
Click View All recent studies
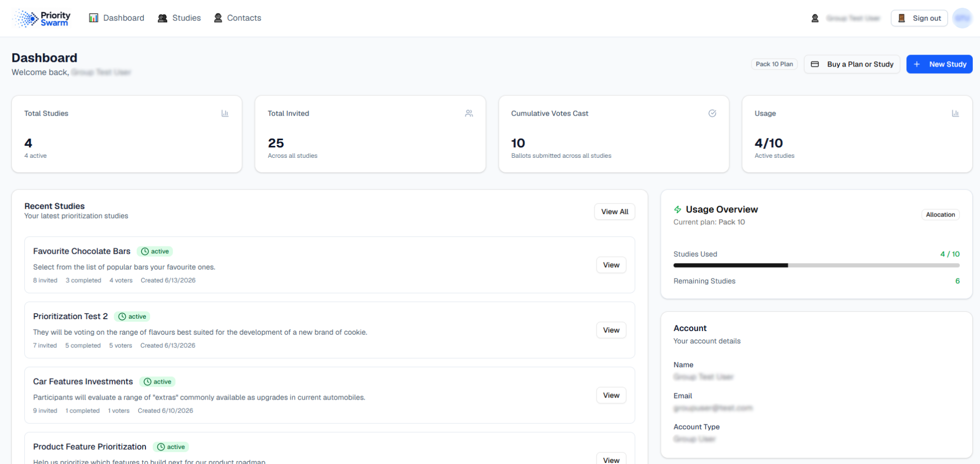[615, 212]
